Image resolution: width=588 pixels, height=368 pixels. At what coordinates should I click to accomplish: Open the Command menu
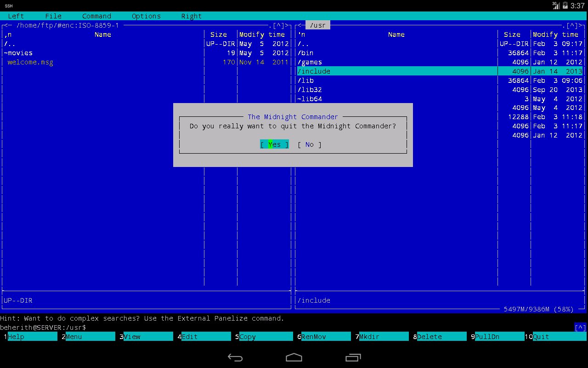pyautogui.click(x=97, y=16)
